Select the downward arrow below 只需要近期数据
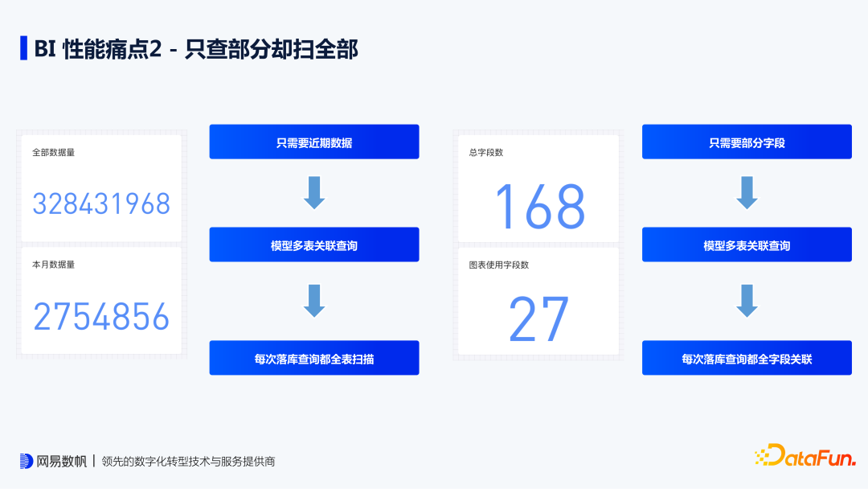868x489 pixels. (x=313, y=191)
